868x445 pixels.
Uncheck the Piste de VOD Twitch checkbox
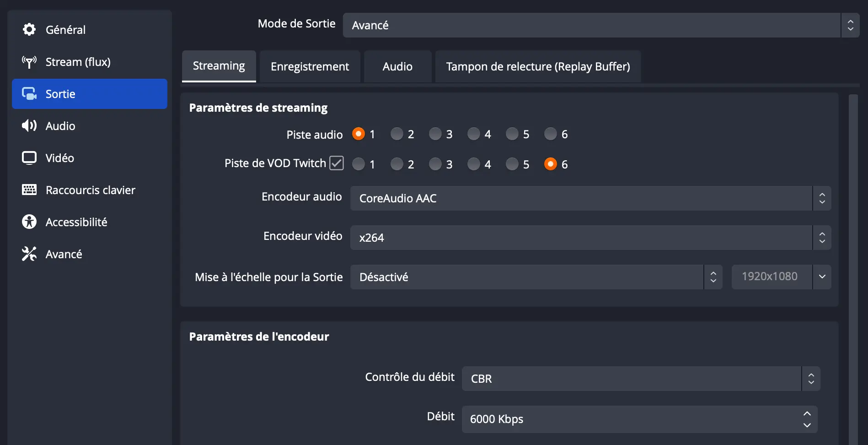click(x=336, y=163)
